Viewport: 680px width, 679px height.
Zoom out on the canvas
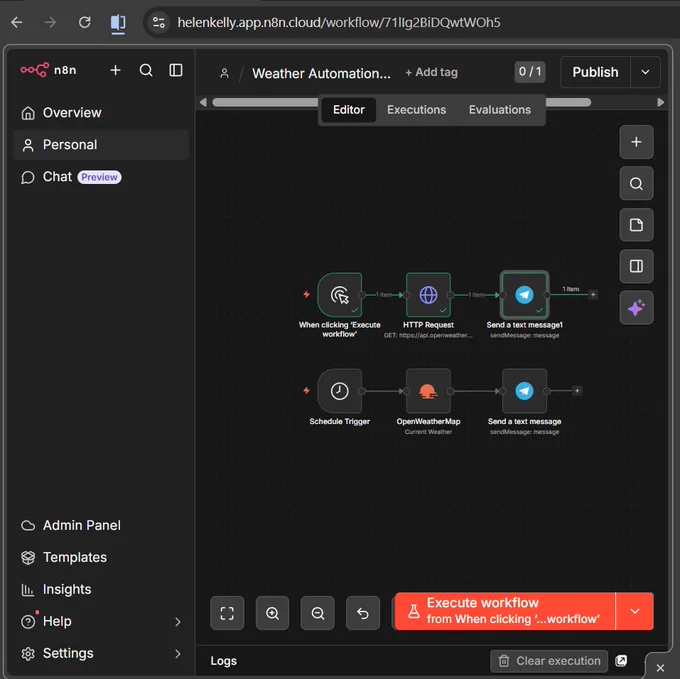(317, 613)
